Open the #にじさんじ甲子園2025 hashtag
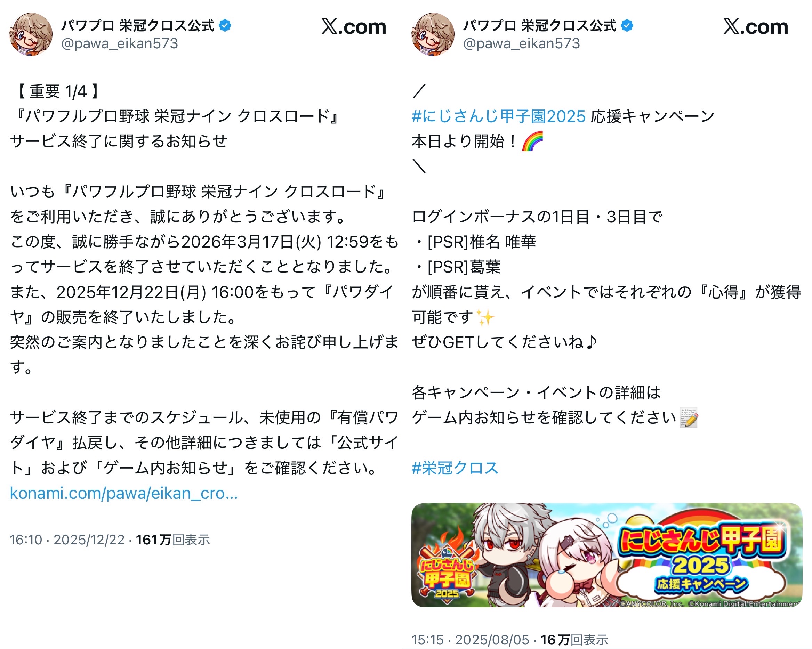This screenshot has width=812, height=649. (x=499, y=116)
